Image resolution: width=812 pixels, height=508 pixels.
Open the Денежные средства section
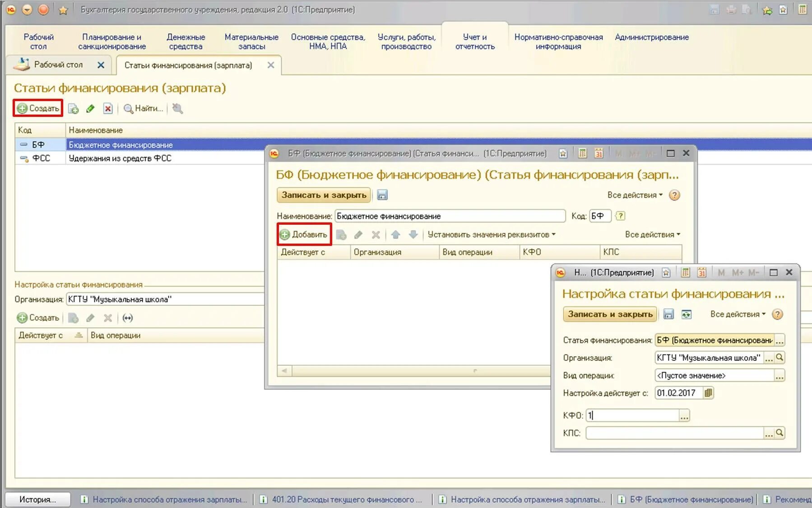(x=186, y=42)
